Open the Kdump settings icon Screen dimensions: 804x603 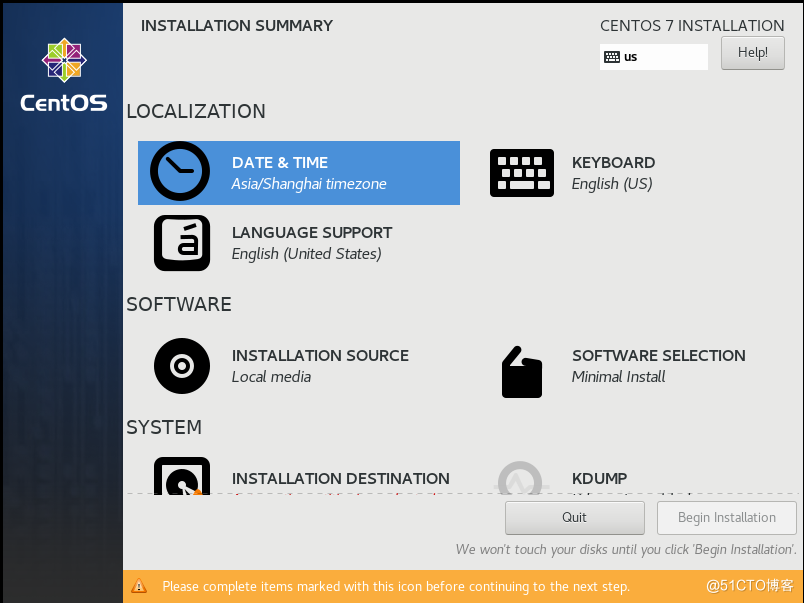tap(521, 480)
